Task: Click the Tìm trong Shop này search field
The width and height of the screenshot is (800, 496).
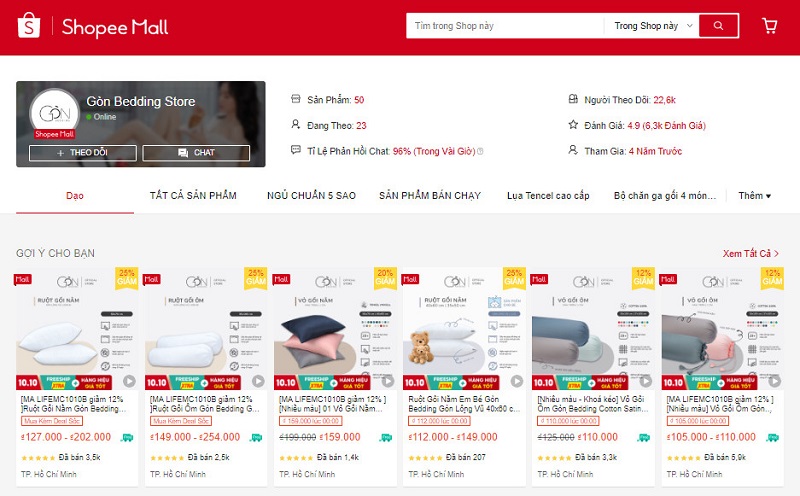Action: (x=505, y=26)
